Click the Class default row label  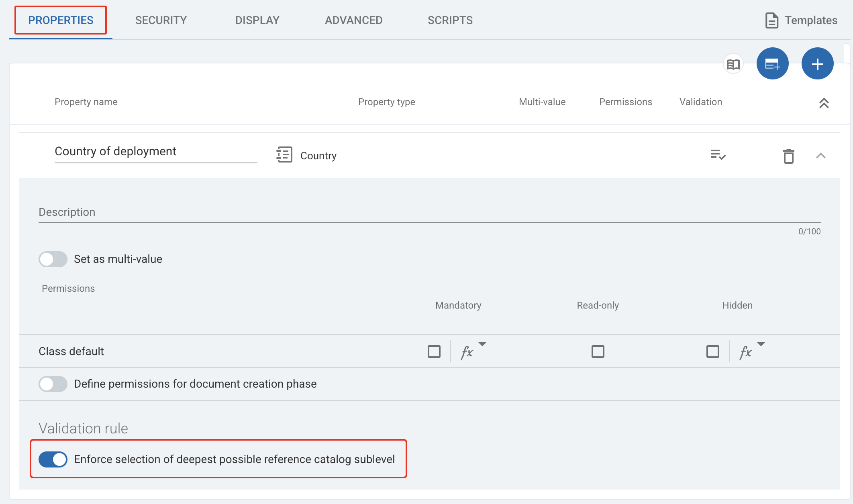tap(71, 352)
